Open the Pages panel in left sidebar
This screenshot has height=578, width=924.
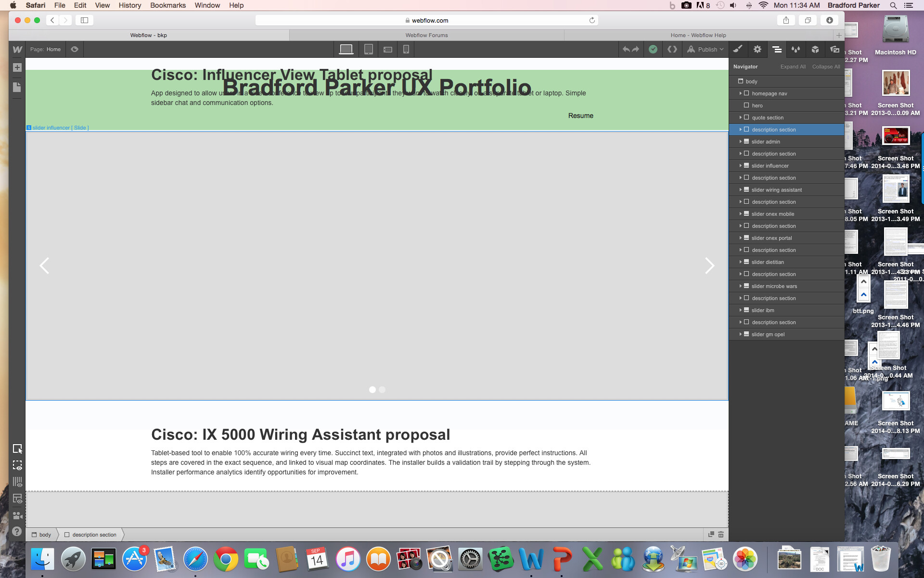pyautogui.click(x=17, y=87)
